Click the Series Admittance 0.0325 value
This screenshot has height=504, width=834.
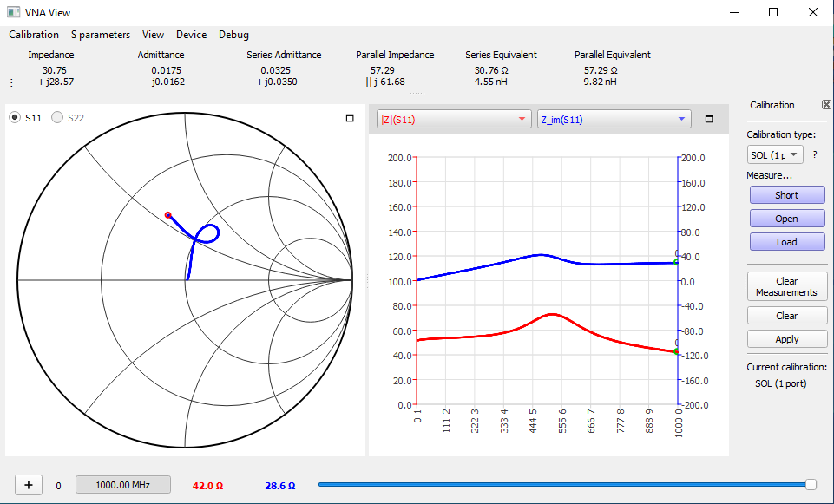click(x=275, y=70)
